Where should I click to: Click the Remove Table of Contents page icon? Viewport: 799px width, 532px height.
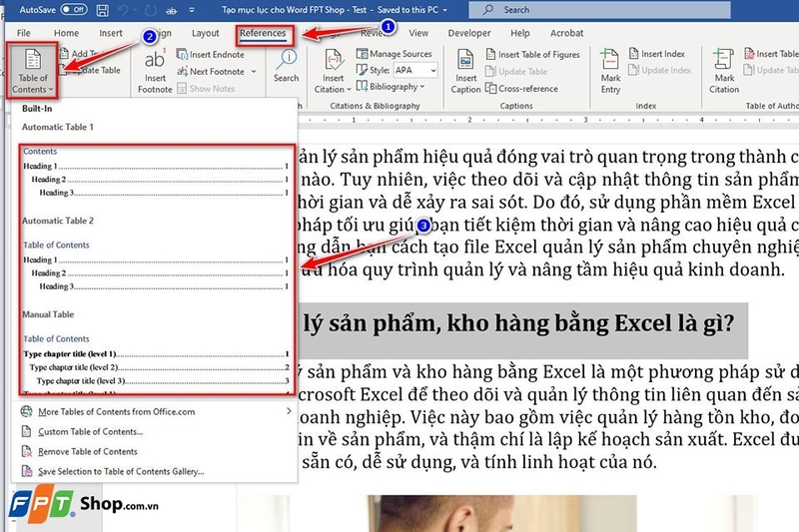click(27, 451)
